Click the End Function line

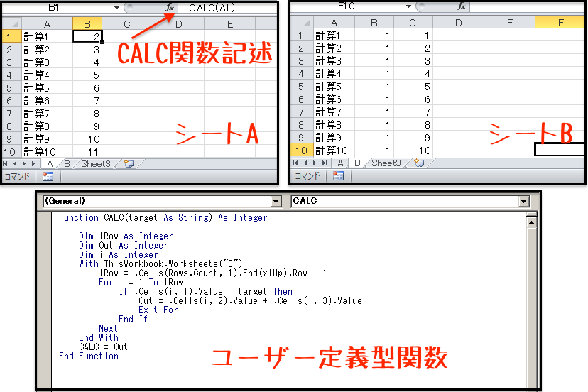point(89,356)
